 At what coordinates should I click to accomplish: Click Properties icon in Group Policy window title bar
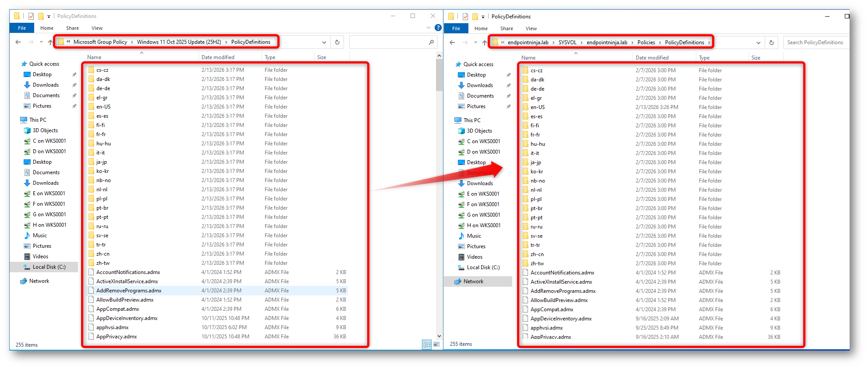[x=31, y=16]
